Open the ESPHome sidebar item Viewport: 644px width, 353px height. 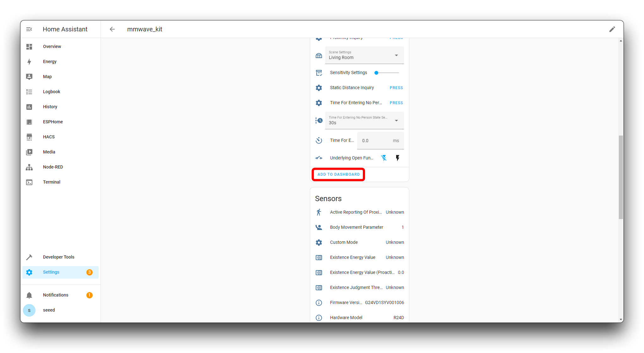[x=53, y=122]
